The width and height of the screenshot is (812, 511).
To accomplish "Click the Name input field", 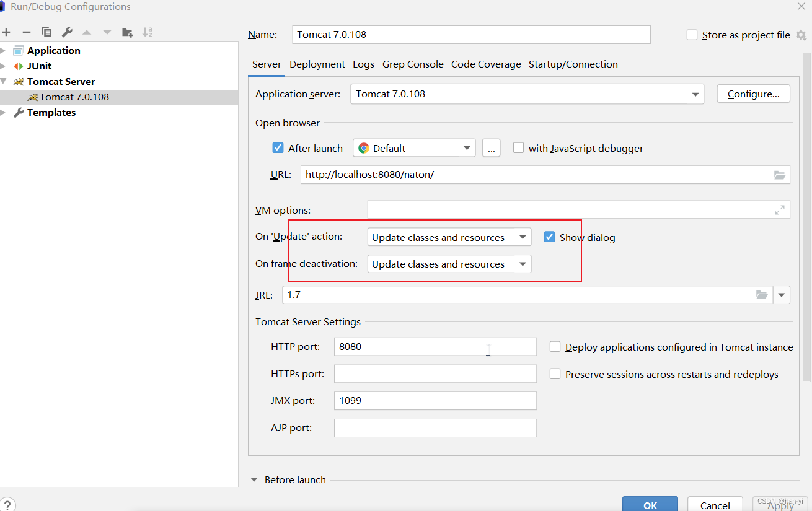I will coord(472,35).
